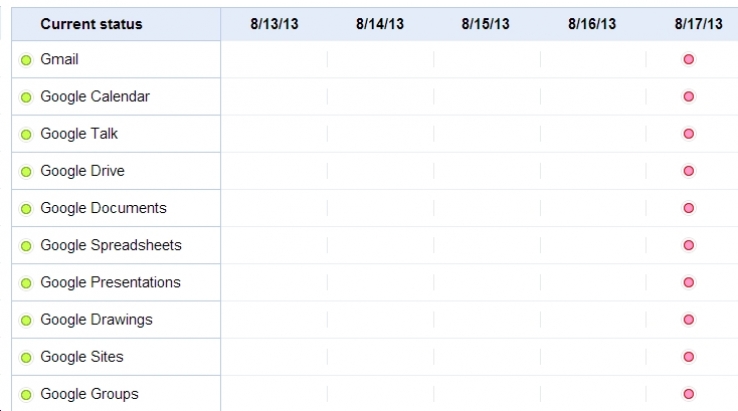Select the Google Talk service name

coord(79,133)
